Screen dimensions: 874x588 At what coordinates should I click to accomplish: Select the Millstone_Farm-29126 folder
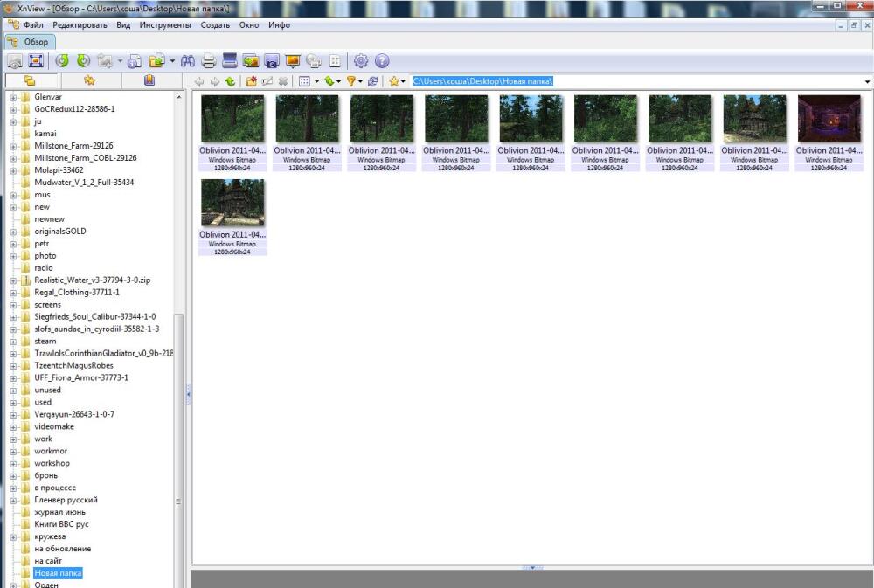click(73, 145)
